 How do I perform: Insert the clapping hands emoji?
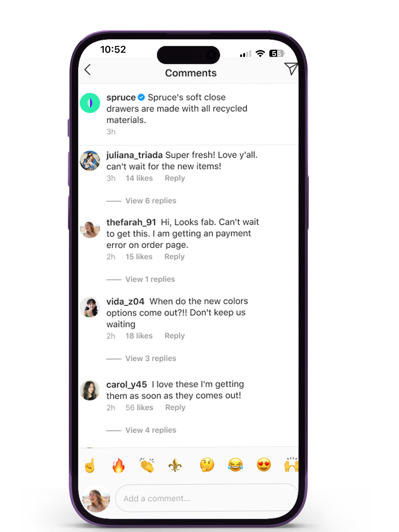tap(147, 465)
